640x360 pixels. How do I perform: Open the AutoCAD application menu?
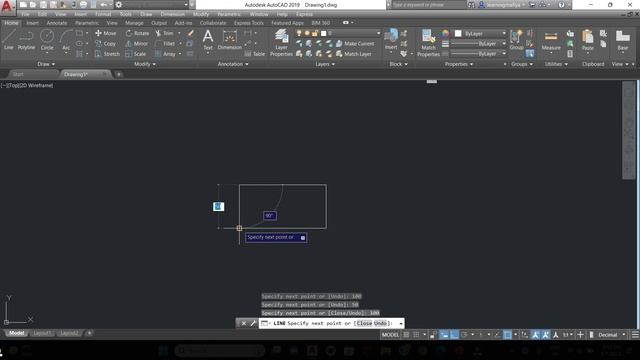(x=7, y=6)
